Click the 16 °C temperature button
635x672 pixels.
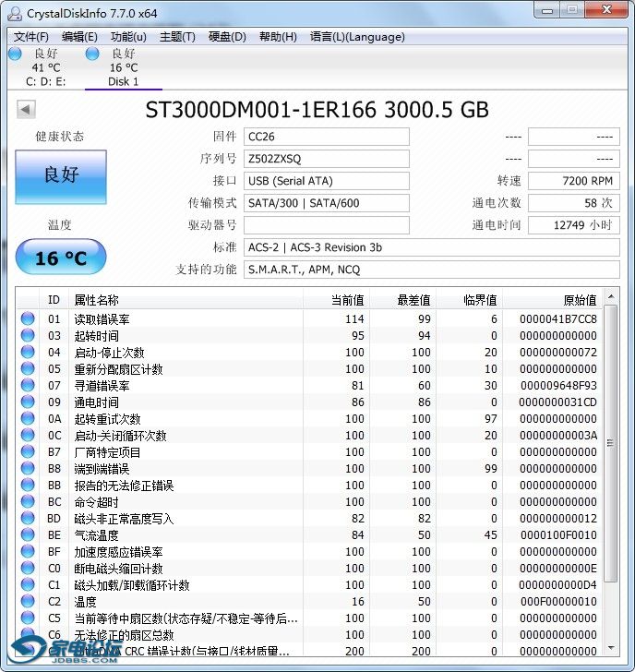(61, 257)
